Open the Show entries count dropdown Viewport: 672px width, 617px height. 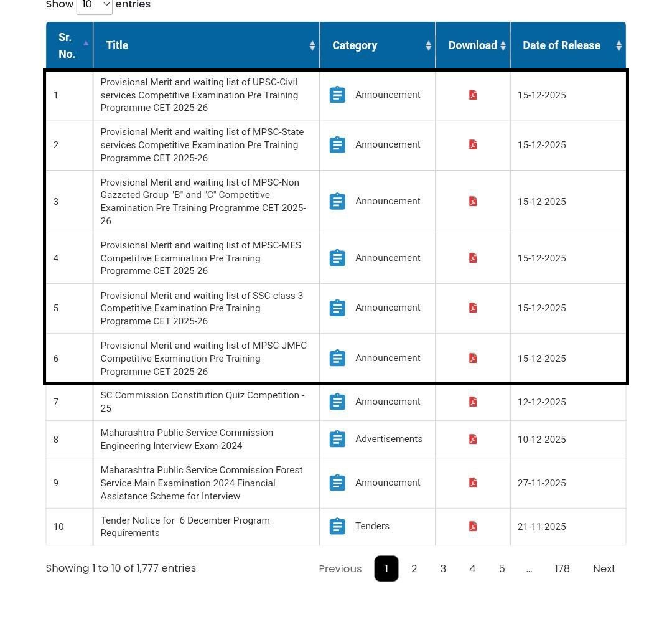click(95, 5)
